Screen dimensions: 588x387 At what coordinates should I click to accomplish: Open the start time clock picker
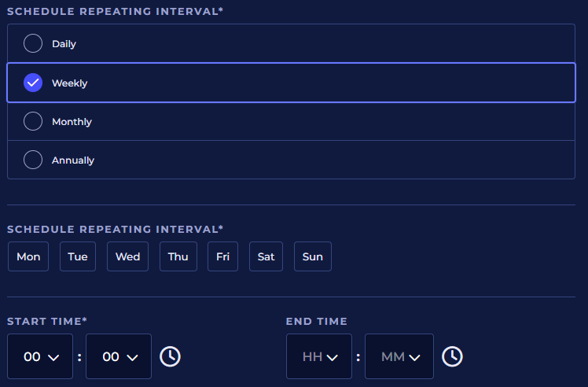170,356
